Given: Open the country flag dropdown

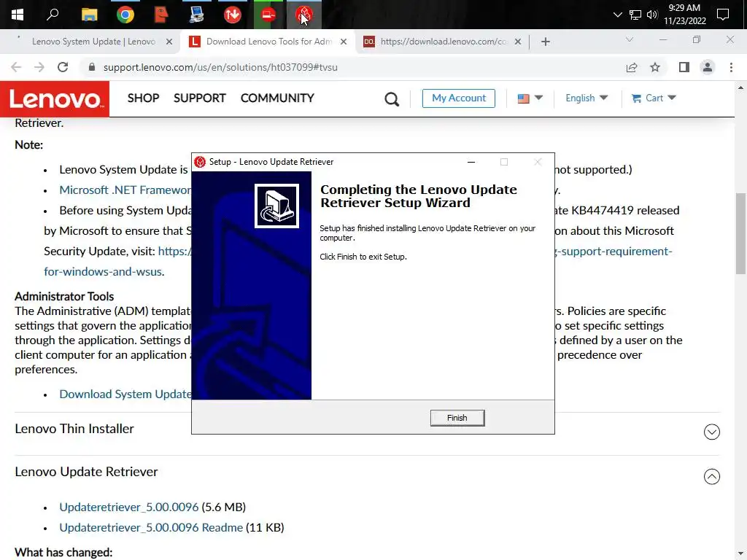Looking at the screenshot, I should click(530, 98).
